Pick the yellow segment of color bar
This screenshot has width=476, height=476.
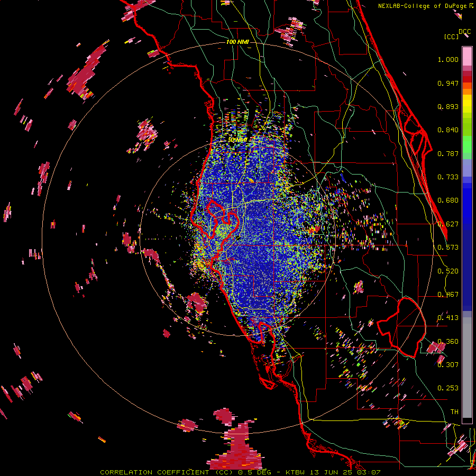click(x=467, y=104)
